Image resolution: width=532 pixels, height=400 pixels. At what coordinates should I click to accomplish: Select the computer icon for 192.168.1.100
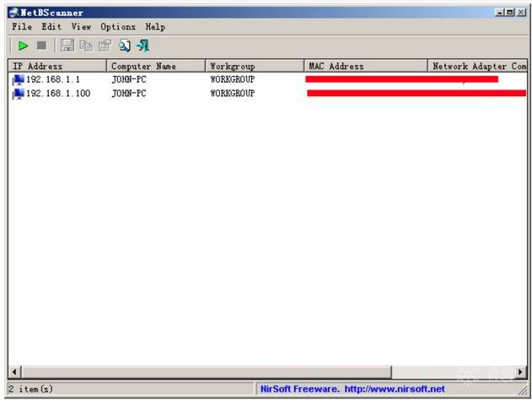click(19, 94)
